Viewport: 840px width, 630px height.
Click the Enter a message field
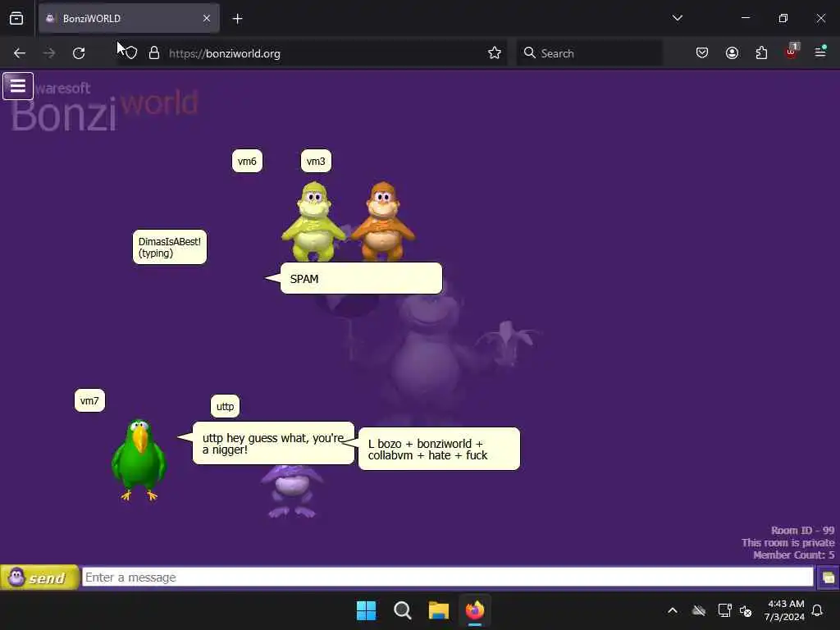click(447, 577)
